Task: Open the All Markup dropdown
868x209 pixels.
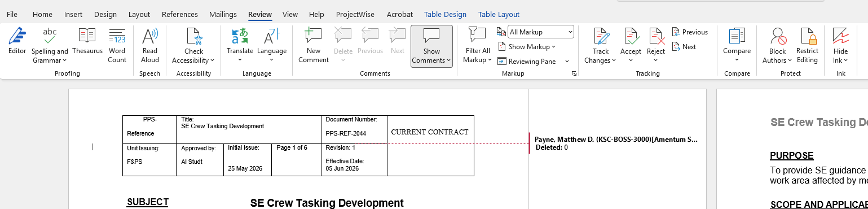Action: point(541,32)
